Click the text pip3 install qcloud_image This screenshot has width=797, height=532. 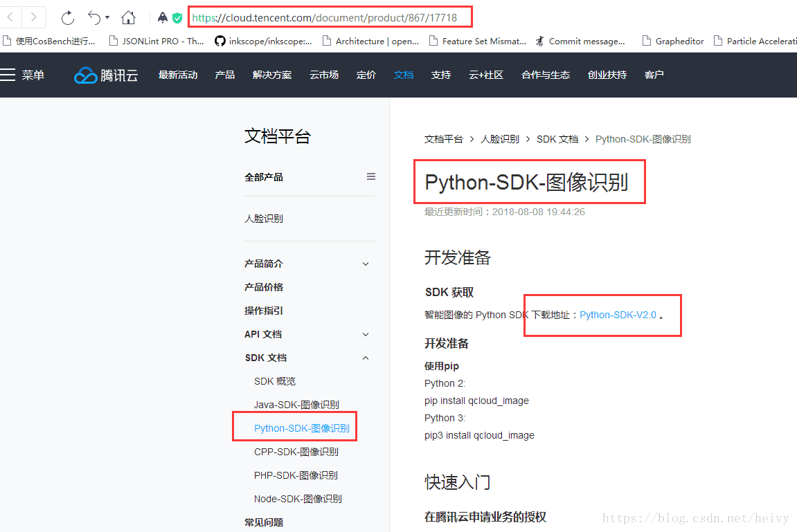coord(479,436)
